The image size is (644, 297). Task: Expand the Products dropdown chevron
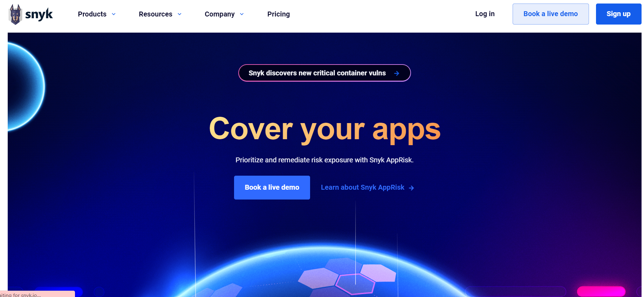click(114, 14)
